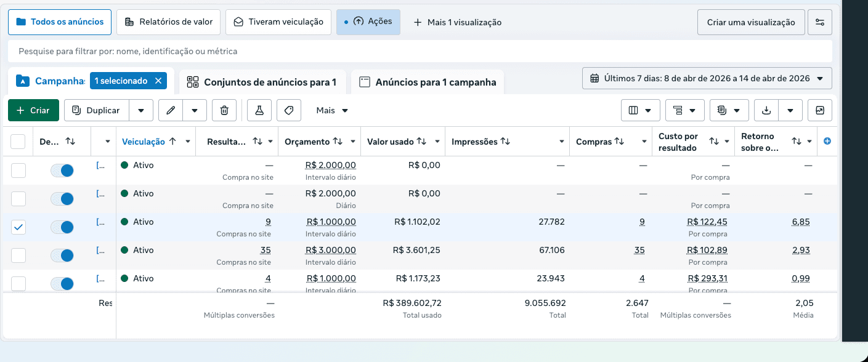868x362 pixels.
Task: Toggle off the first campaign's switch
Action: pos(62,171)
